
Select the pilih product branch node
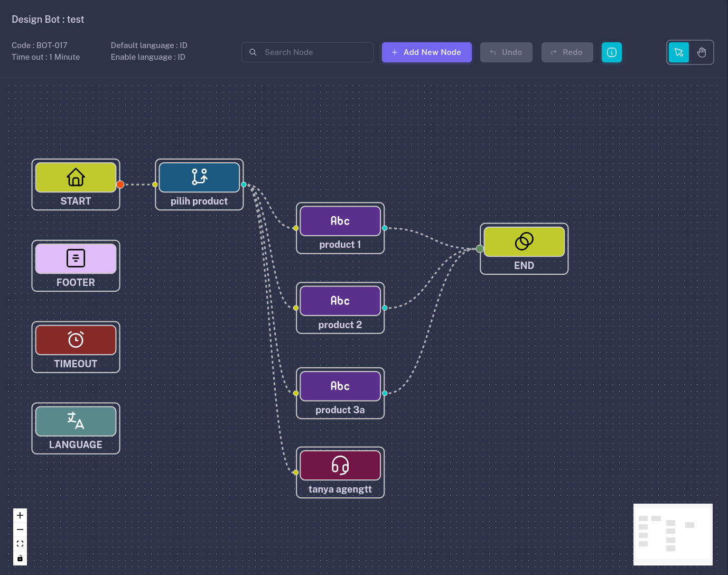point(199,178)
